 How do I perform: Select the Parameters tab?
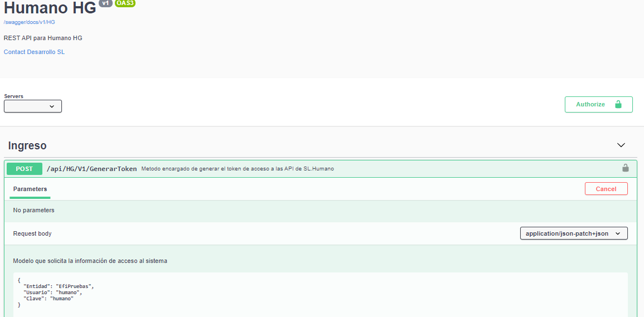click(30, 189)
